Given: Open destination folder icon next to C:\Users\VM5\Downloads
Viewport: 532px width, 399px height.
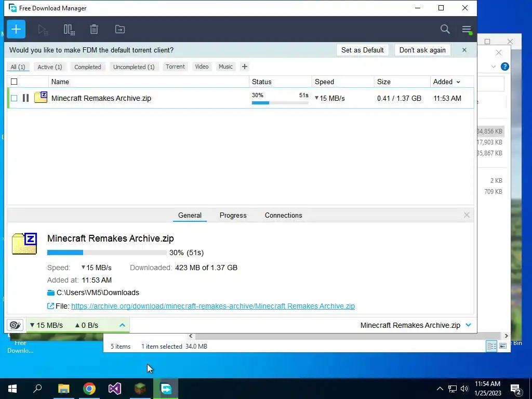Looking at the screenshot, I should tap(51, 292).
